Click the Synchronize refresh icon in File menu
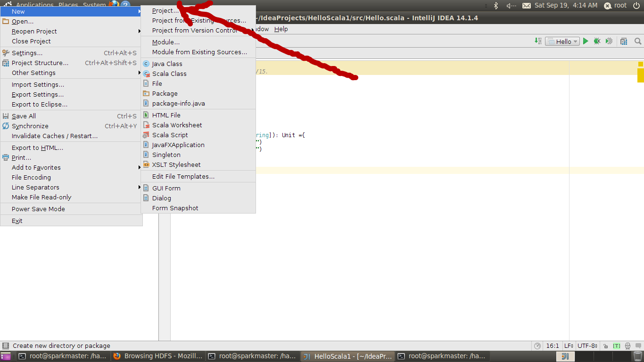The image size is (644, 362). pos(6,126)
